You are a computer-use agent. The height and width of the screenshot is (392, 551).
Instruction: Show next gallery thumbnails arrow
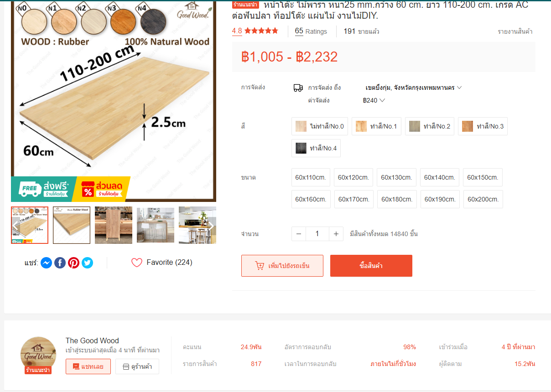coord(211,226)
